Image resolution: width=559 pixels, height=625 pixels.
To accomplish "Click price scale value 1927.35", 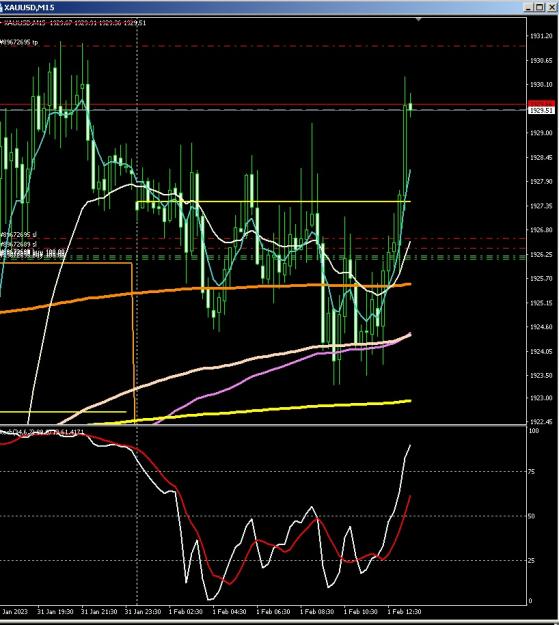I will (541, 206).
